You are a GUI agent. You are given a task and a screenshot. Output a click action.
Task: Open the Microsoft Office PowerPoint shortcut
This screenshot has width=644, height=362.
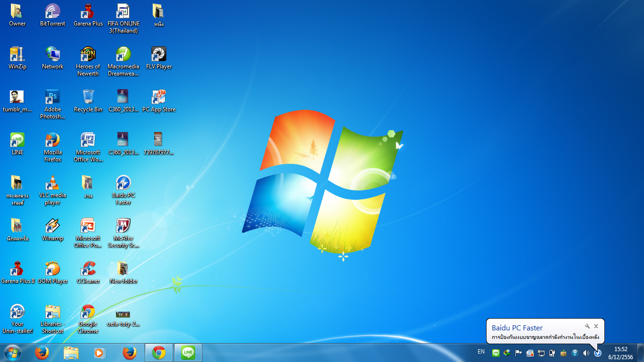point(88,233)
